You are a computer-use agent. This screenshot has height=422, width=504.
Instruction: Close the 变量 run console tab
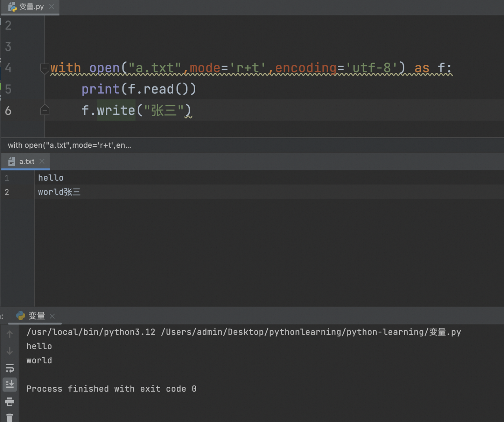52,316
